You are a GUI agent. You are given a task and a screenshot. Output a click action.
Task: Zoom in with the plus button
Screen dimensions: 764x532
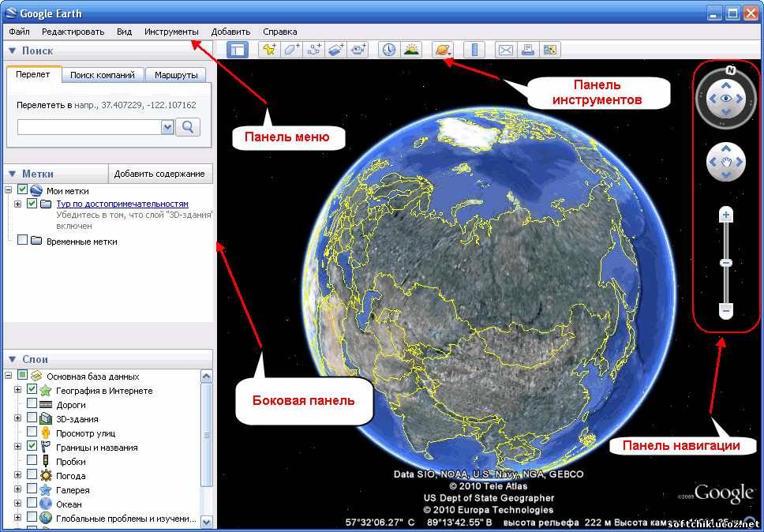pos(726,215)
